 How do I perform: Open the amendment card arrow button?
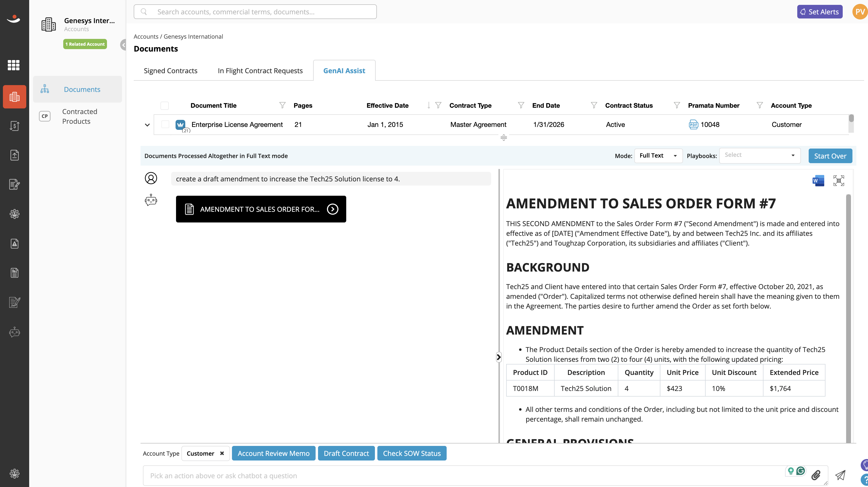(333, 209)
